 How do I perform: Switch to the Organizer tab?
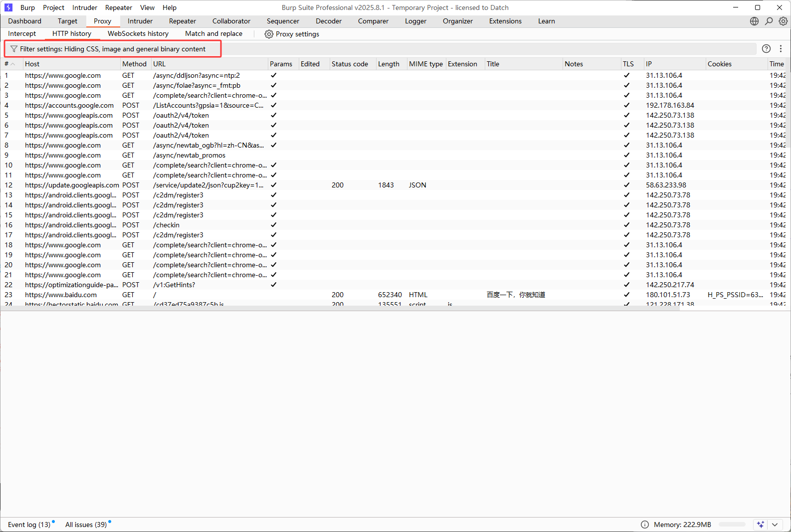pyautogui.click(x=458, y=21)
